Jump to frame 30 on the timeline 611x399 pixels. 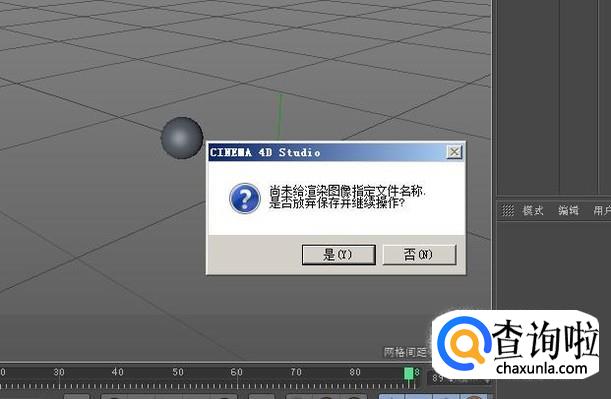59,372
